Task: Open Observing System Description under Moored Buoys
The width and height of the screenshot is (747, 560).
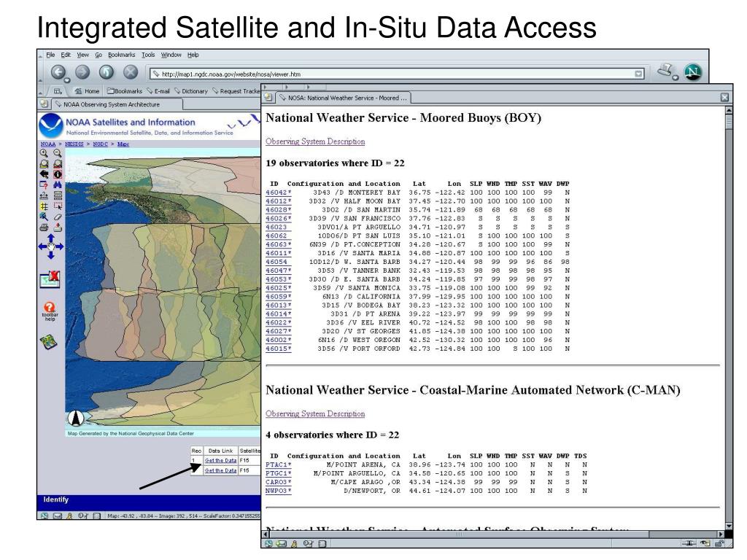Action: 315,141
